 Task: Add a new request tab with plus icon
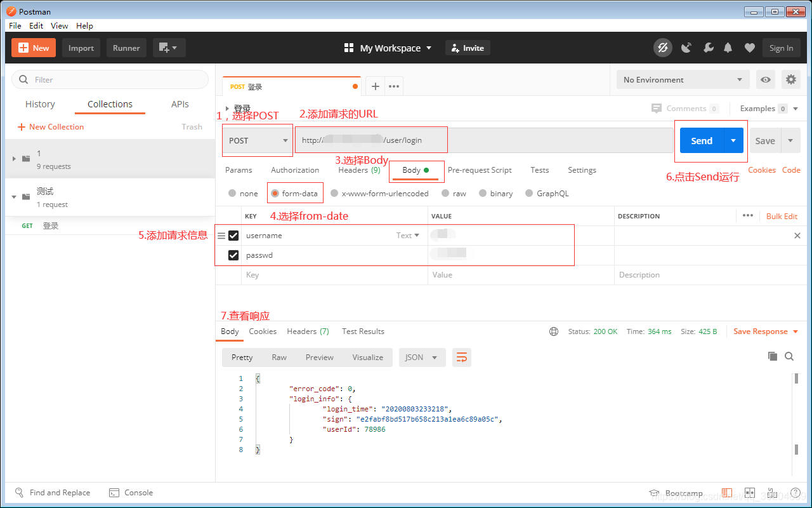[x=375, y=86]
